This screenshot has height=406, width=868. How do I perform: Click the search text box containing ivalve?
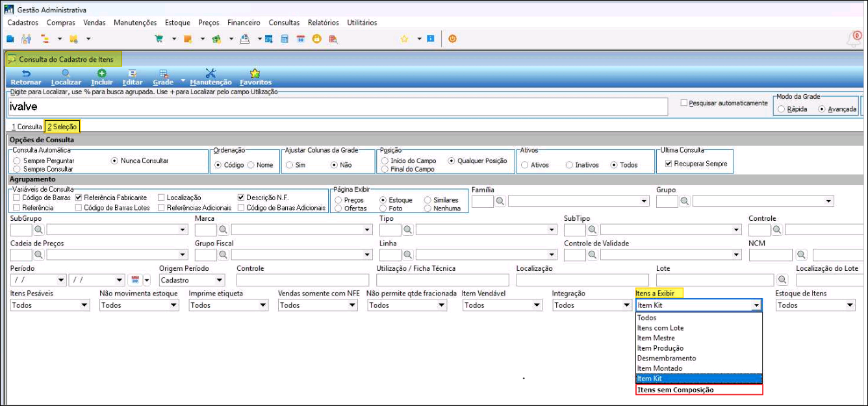338,107
